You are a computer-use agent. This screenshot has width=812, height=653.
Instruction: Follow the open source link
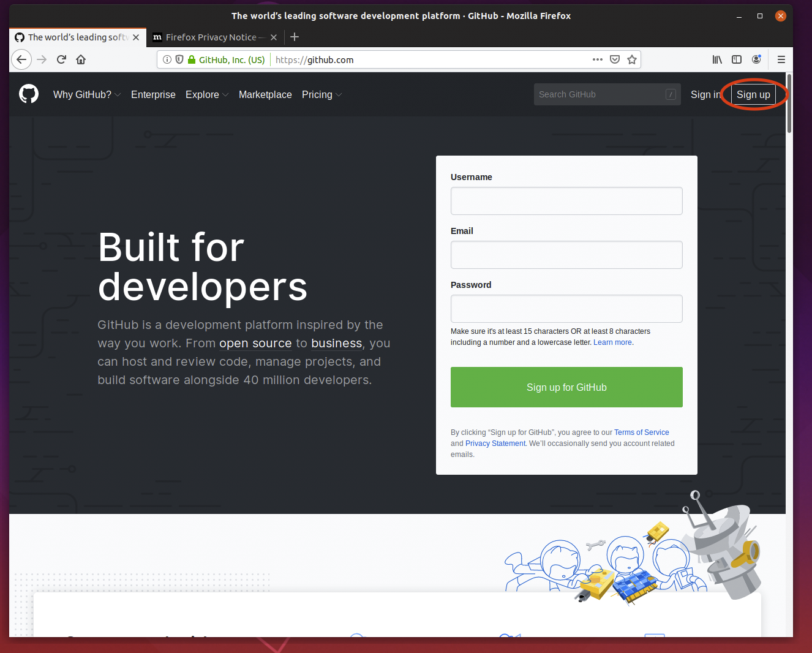255,343
